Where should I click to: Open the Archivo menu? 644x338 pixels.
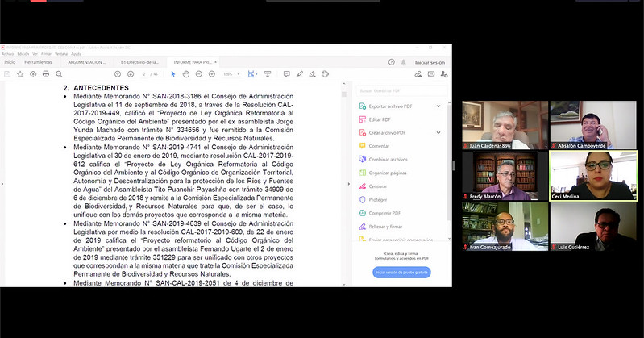click(x=7, y=54)
